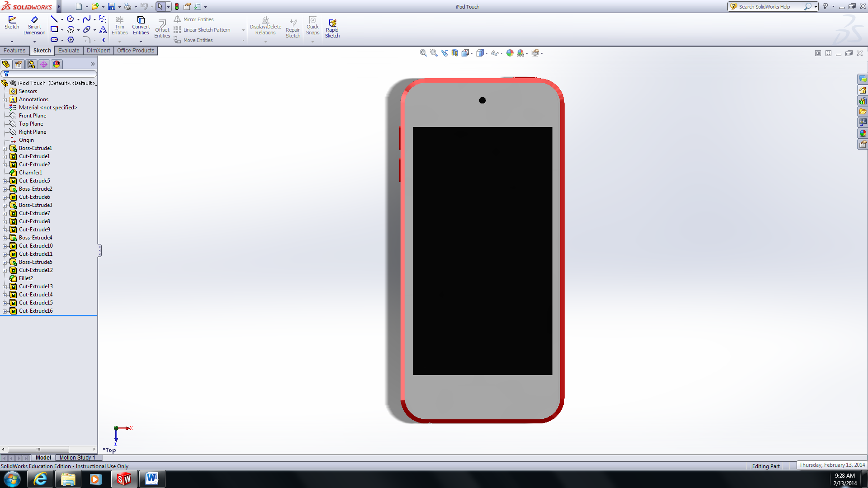
Task: Select the Corner Rectangle tool
Action: pos(54,29)
